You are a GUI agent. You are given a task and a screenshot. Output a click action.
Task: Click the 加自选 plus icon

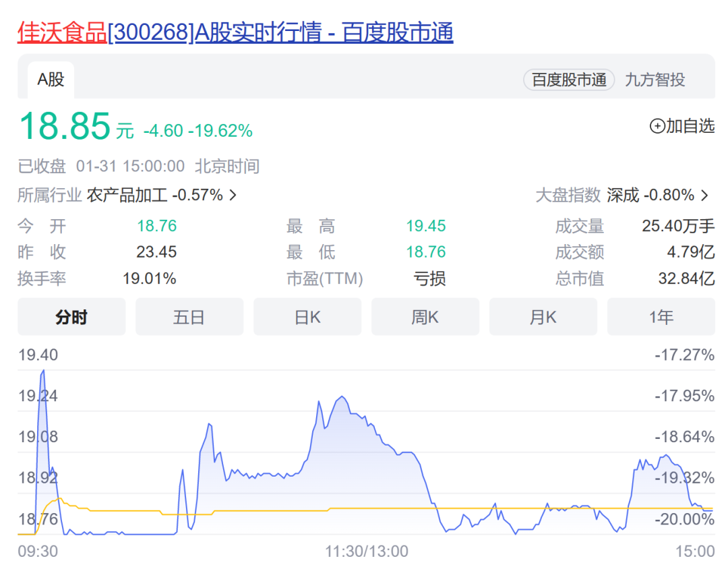657,126
